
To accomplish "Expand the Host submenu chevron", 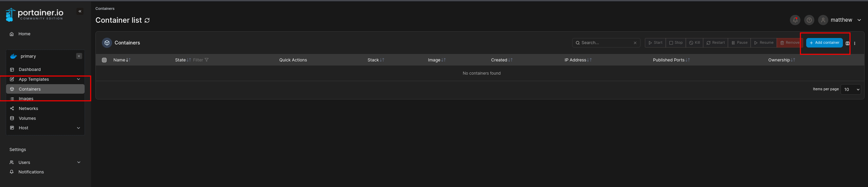I will click(x=78, y=128).
